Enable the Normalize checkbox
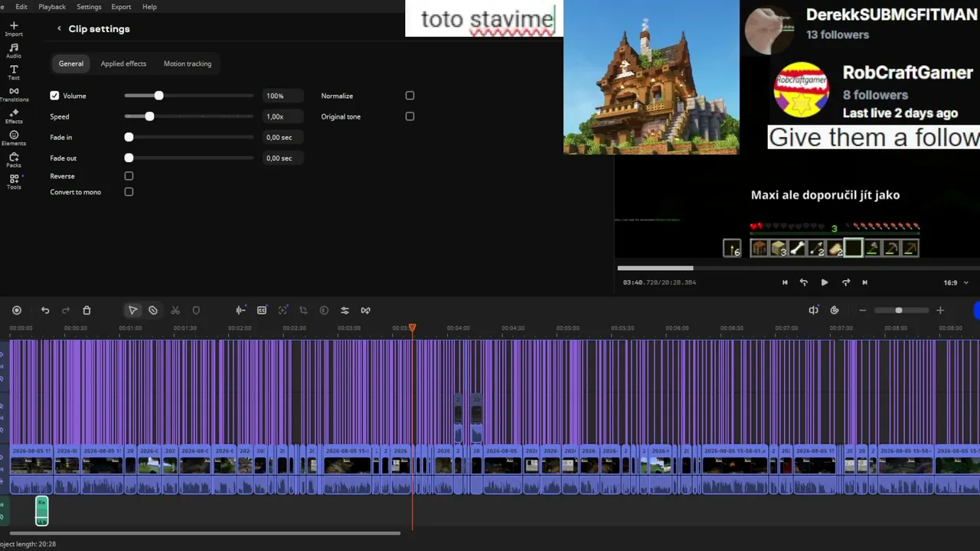Image resolution: width=980 pixels, height=551 pixels. point(410,96)
